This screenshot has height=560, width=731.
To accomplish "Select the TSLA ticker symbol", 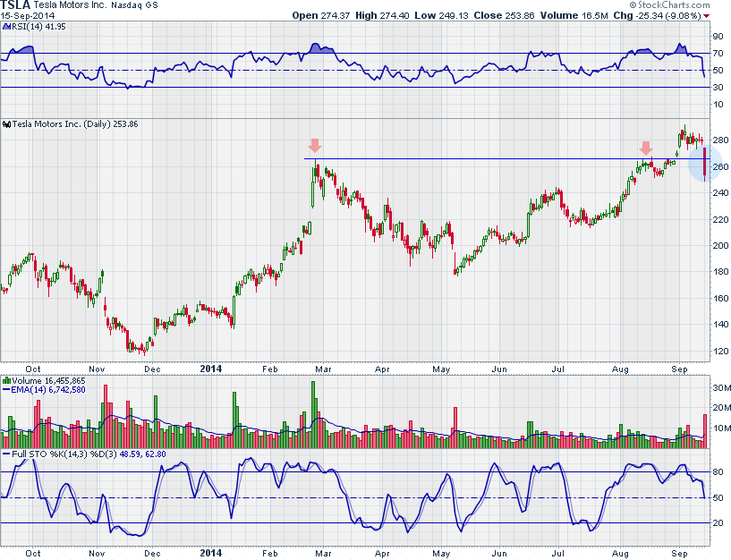I will pyautogui.click(x=16, y=5).
